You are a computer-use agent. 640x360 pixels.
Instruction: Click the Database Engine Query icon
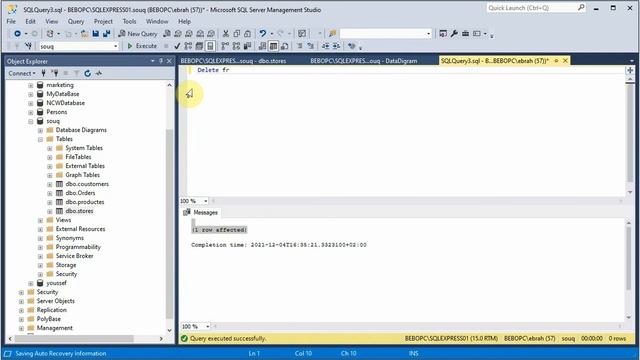(x=167, y=33)
